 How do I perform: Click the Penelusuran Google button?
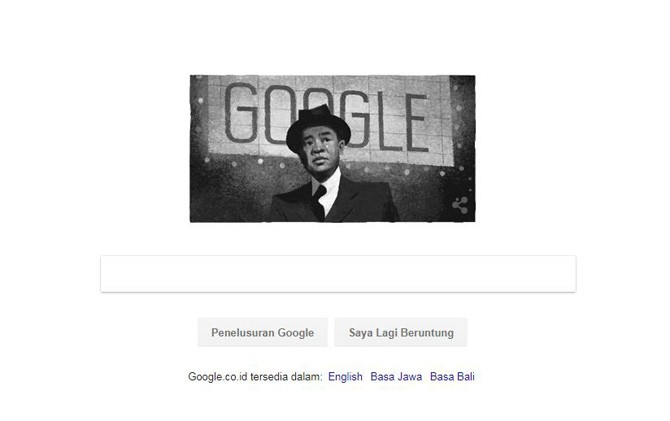coord(262,332)
